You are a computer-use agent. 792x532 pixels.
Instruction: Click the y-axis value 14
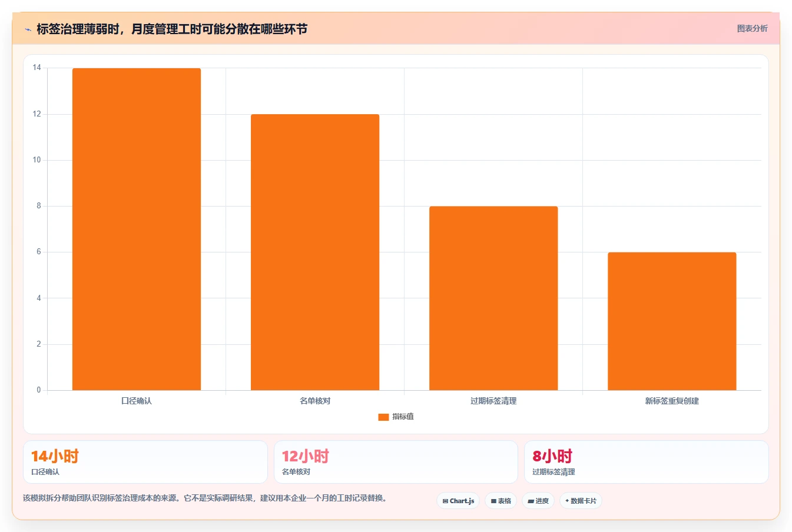coord(37,68)
